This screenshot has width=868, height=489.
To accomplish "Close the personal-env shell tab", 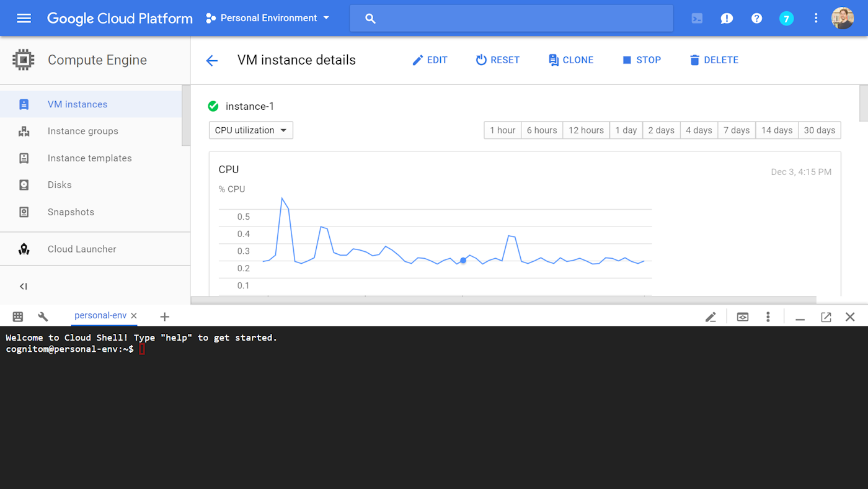I will point(134,316).
